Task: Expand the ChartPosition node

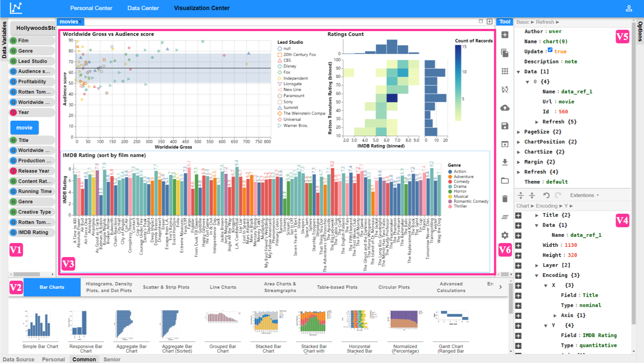Action: tap(519, 142)
